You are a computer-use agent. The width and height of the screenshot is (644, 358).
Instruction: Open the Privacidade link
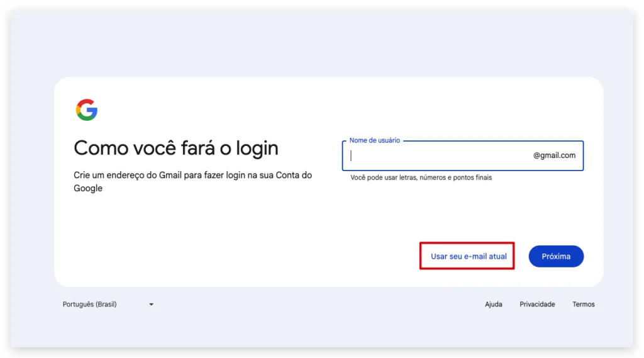coord(537,304)
